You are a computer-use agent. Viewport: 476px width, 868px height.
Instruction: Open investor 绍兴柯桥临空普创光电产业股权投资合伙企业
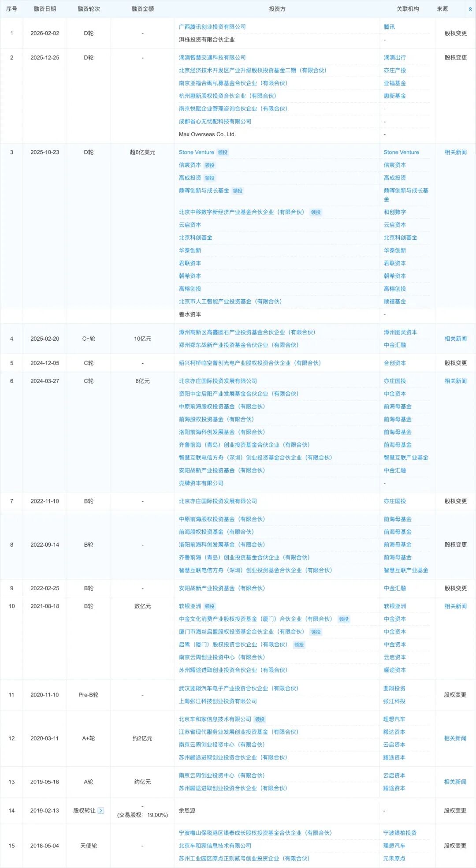[x=250, y=363]
